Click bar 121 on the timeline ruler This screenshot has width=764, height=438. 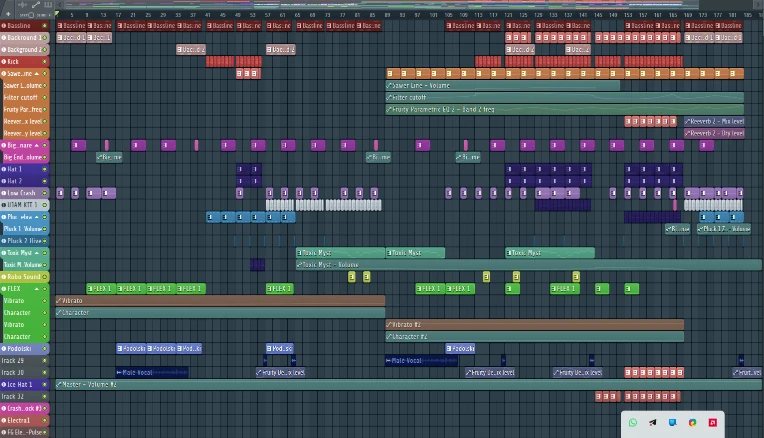(508, 15)
